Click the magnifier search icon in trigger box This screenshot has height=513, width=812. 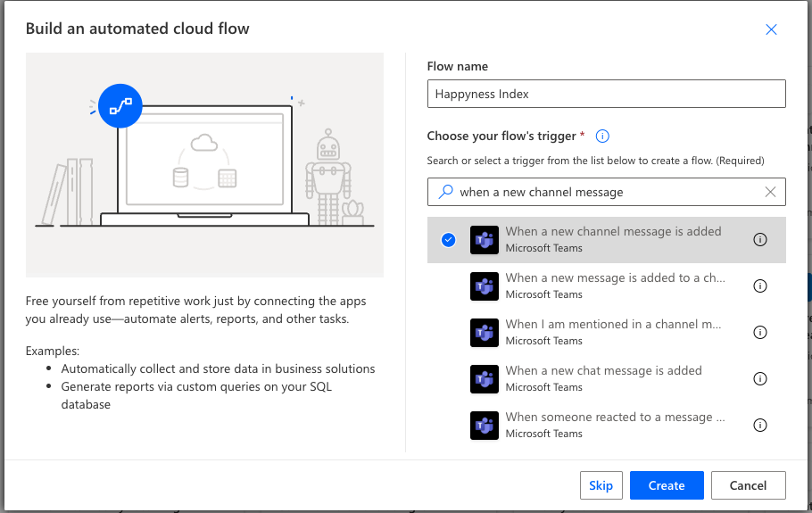(x=444, y=192)
